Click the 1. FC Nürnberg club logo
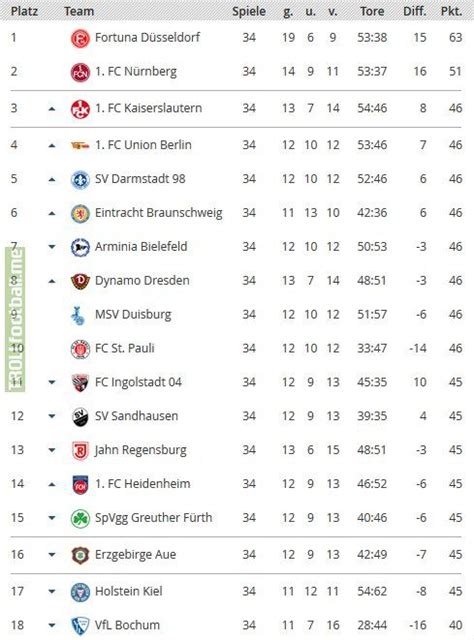The height and width of the screenshot is (640, 474). 80,72
